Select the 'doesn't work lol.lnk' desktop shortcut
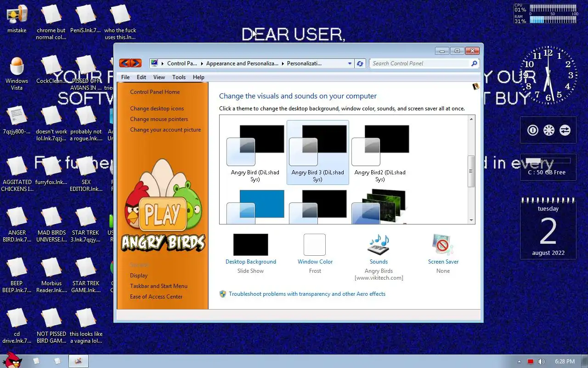Screen dimensions: 588x368 pyautogui.click(x=51, y=123)
